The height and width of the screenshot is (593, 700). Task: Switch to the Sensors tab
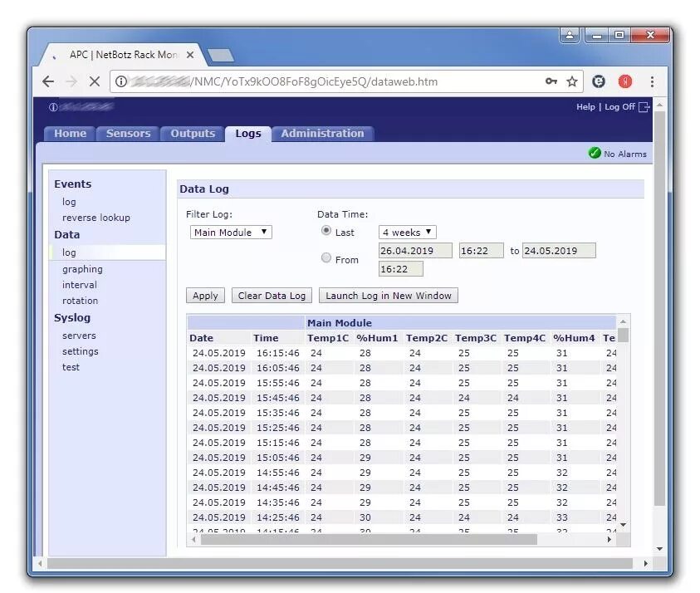pyautogui.click(x=128, y=134)
